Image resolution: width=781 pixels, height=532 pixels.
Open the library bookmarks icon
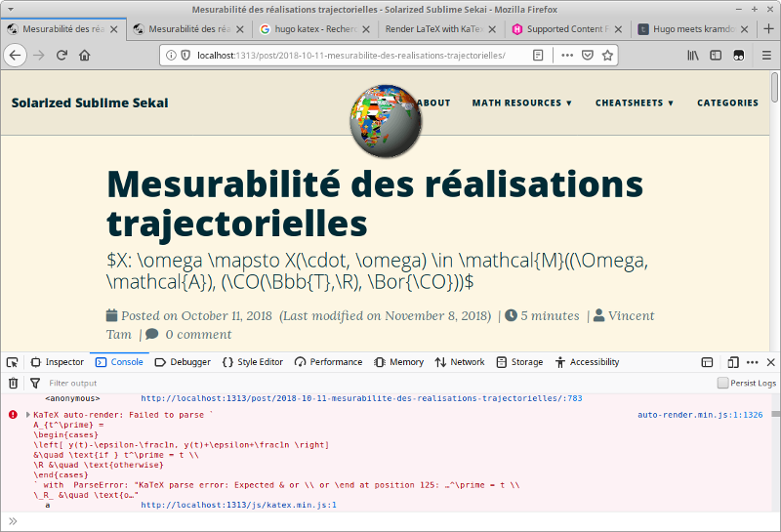(x=693, y=56)
